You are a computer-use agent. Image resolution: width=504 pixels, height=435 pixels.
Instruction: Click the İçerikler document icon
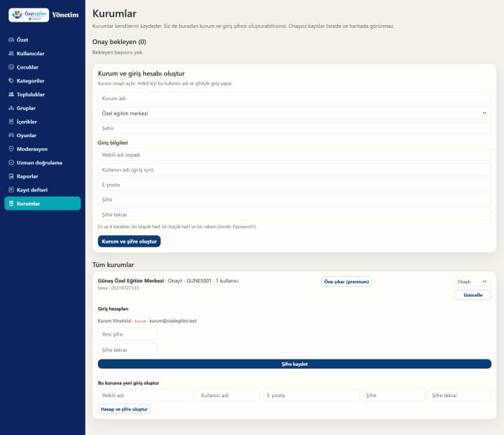pyautogui.click(x=11, y=122)
